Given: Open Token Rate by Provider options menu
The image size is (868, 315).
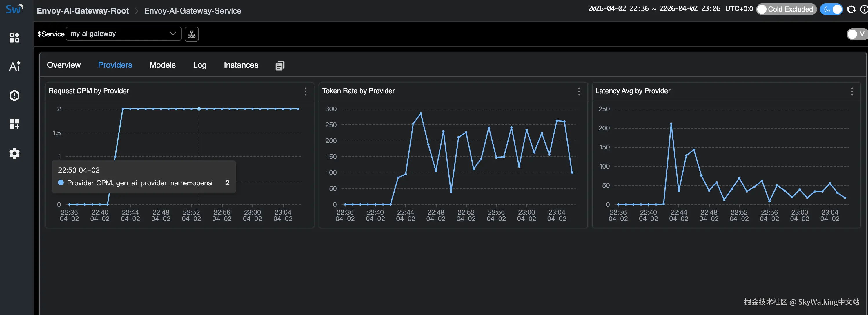Looking at the screenshot, I should (x=579, y=91).
